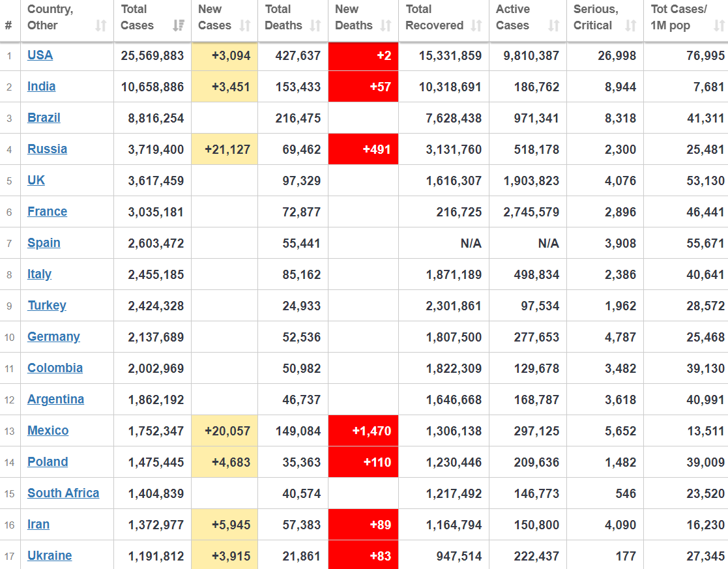Select USA new cases +3,094 cell
The height and width of the screenshot is (569, 728).
(225, 56)
